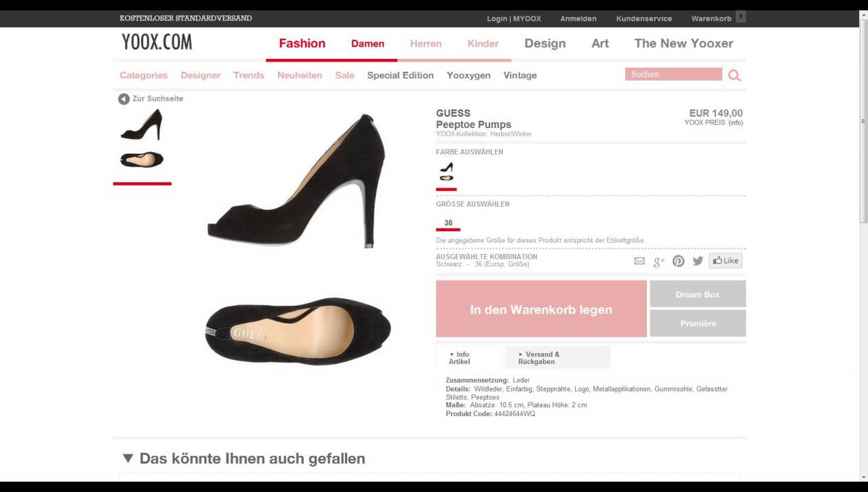Image resolution: width=868 pixels, height=492 pixels.
Task: Open the Herren section
Action: coord(426,43)
